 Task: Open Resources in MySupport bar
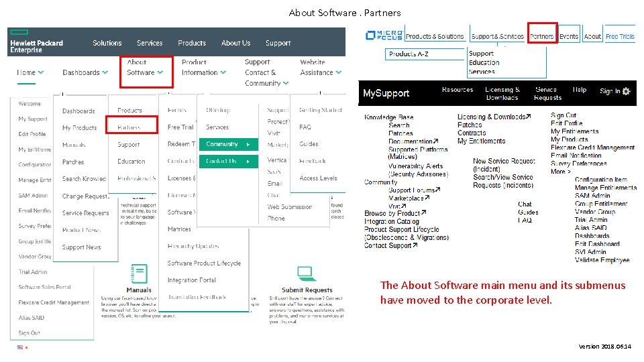tap(457, 89)
